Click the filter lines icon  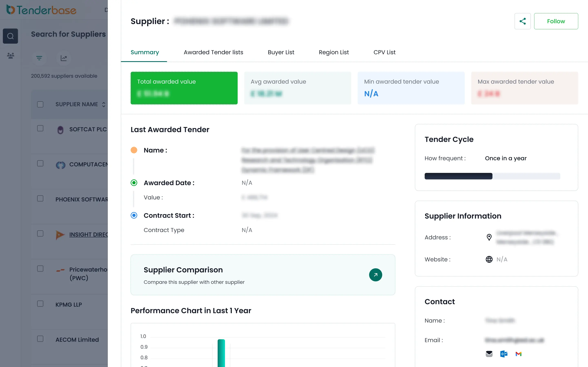coord(39,58)
